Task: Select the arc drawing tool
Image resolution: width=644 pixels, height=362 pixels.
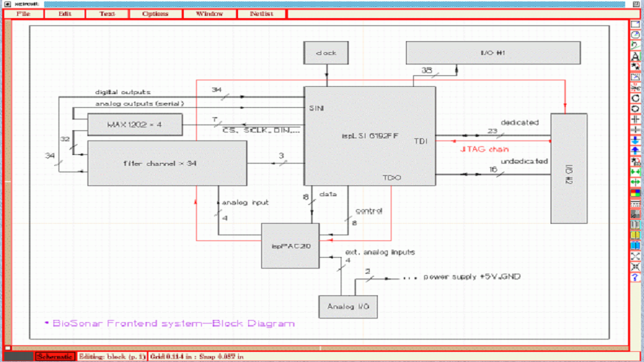Action: (635, 35)
